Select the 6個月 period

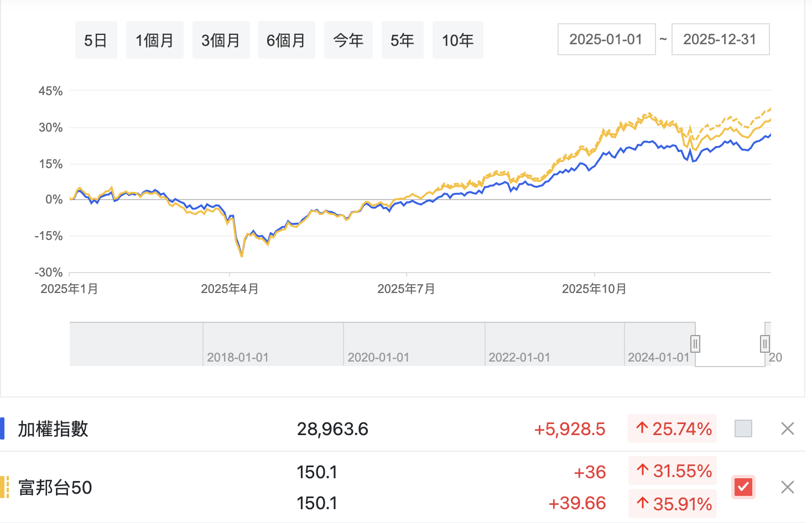coord(286,40)
